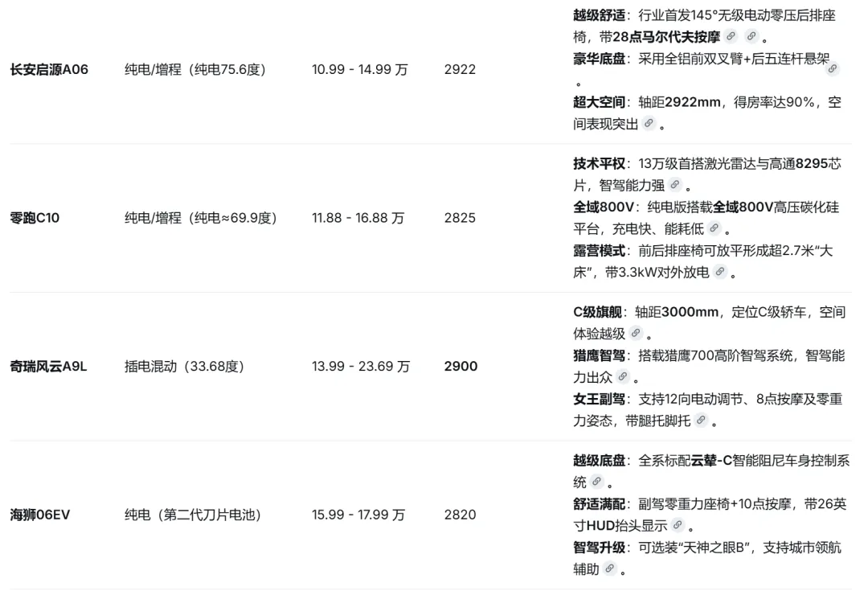This screenshot has height=591, width=868.
Task: Click the link icon after 车身控制系统
Action: pyautogui.click(x=596, y=482)
